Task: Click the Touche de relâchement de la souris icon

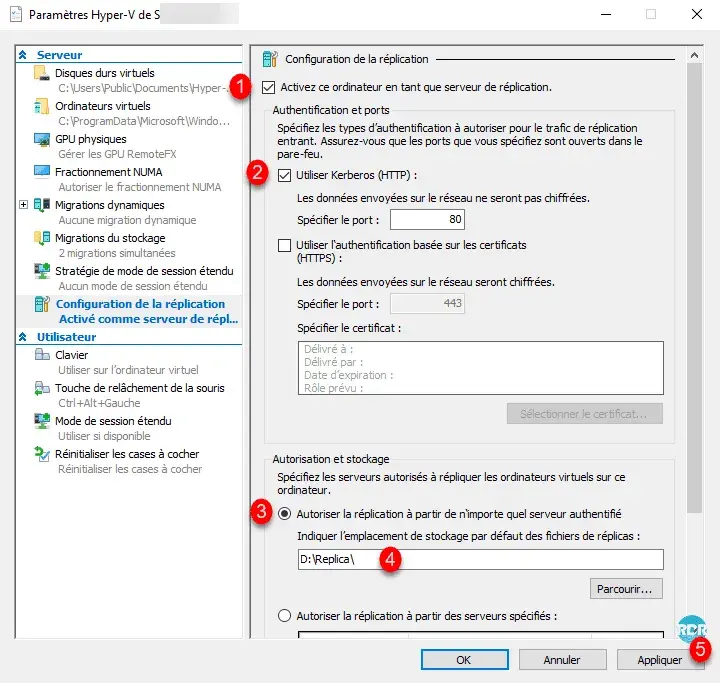Action: coord(41,389)
